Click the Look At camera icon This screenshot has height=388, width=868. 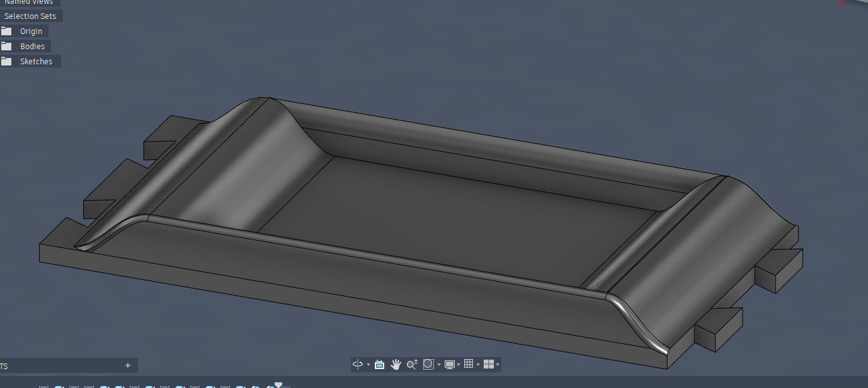click(379, 364)
